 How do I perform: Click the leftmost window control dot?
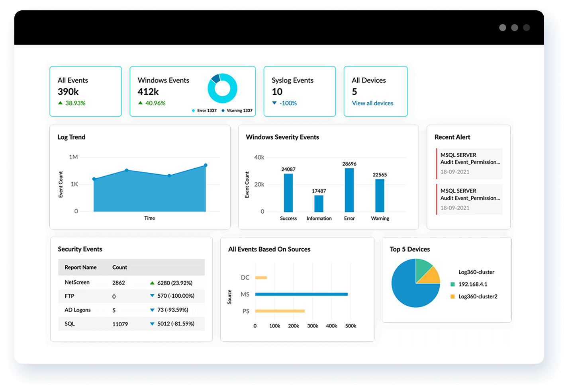tap(503, 27)
